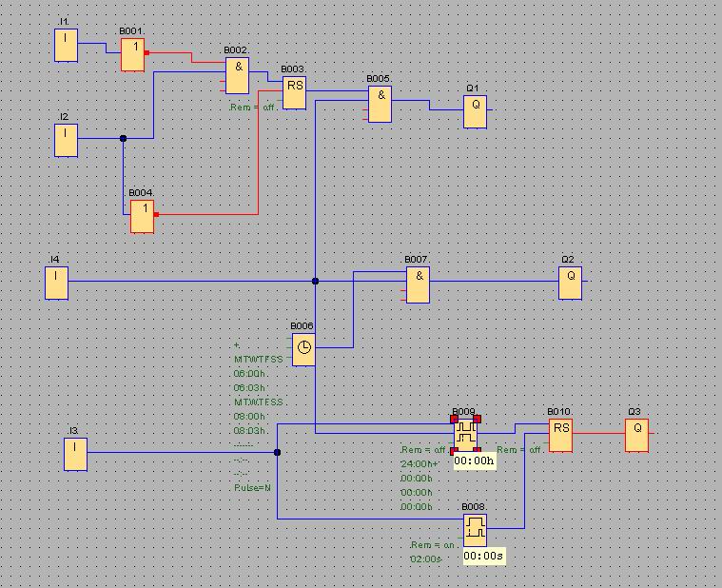Click the Rem = on label of B008
Screen dimensions: 722x588
pos(433,545)
